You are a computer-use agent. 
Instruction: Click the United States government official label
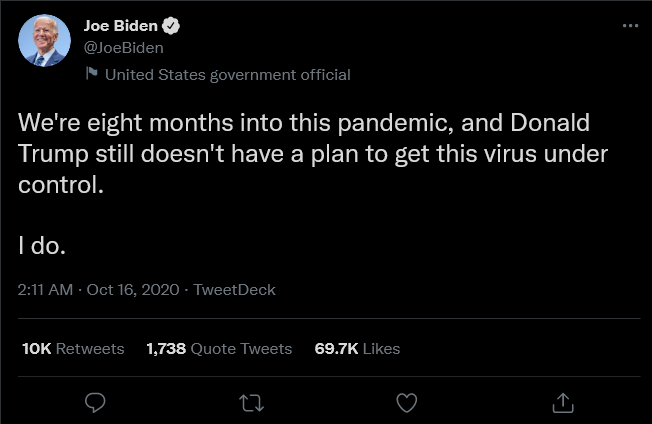click(227, 74)
